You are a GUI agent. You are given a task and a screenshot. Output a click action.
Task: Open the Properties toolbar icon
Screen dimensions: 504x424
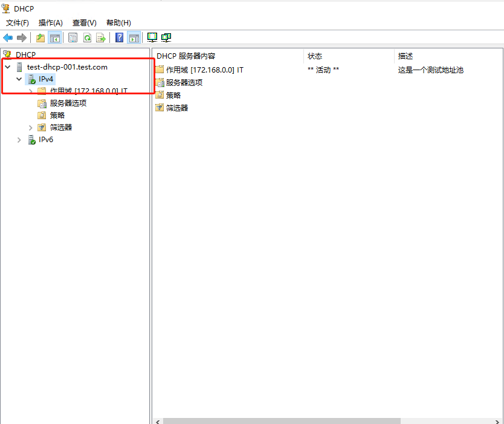tap(73, 38)
